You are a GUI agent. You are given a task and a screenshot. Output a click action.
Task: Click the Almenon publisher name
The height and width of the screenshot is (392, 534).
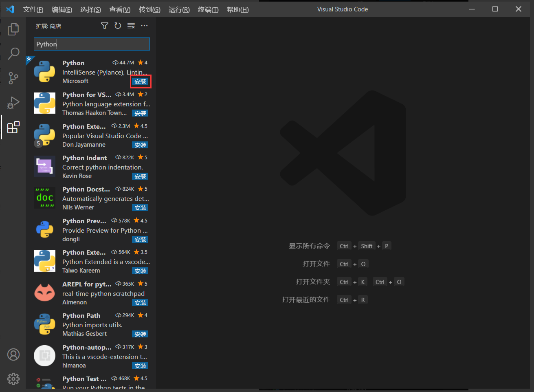click(x=75, y=302)
